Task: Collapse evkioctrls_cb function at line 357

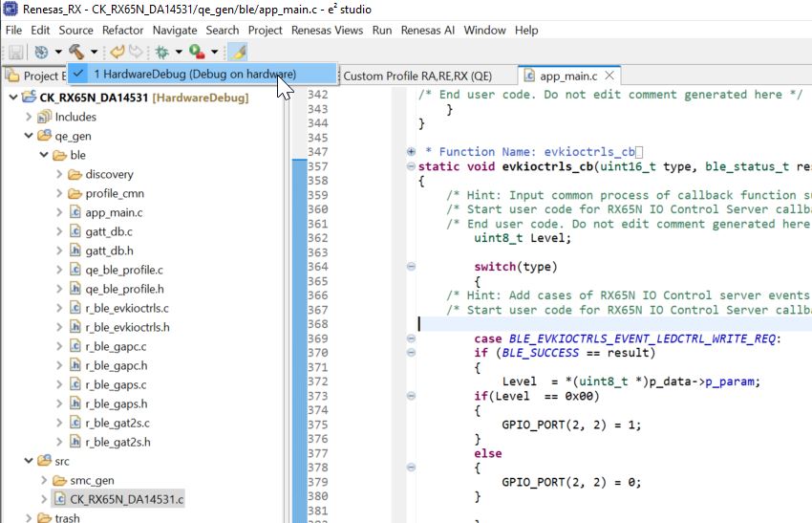Action: pyautogui.click(x=411, y=166)
